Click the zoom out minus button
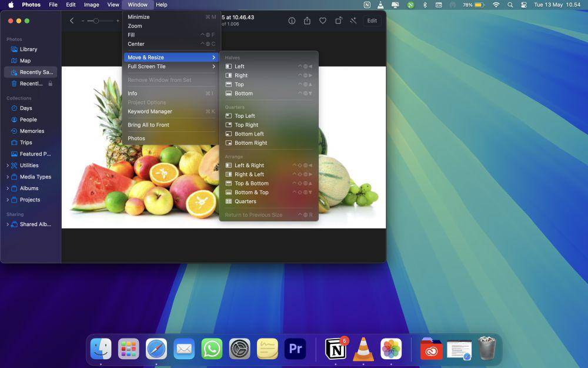 point(82,21)
